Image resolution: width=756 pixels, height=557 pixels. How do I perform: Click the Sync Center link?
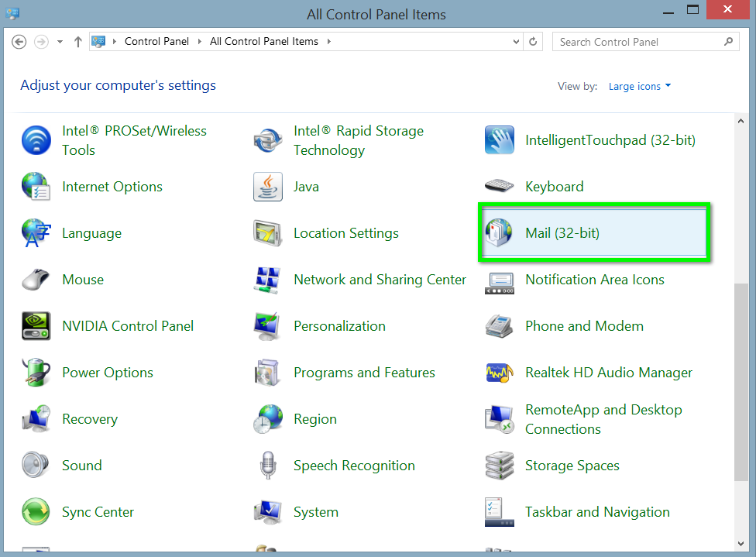[98, 512]
